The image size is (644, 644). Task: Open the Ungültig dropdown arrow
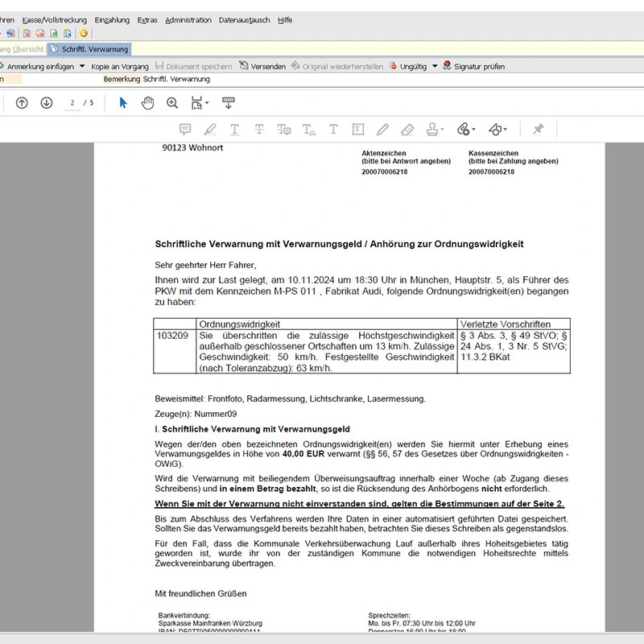click(x=435, y=67)
